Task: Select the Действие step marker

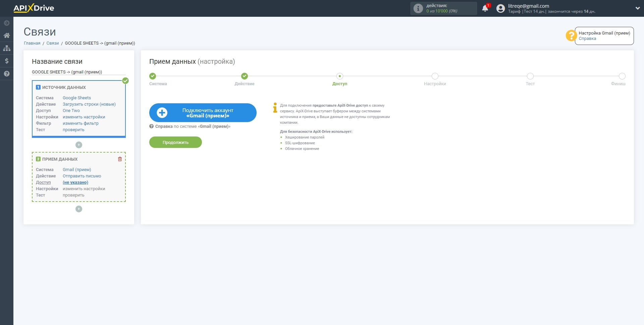Action: tap(245, 76)
